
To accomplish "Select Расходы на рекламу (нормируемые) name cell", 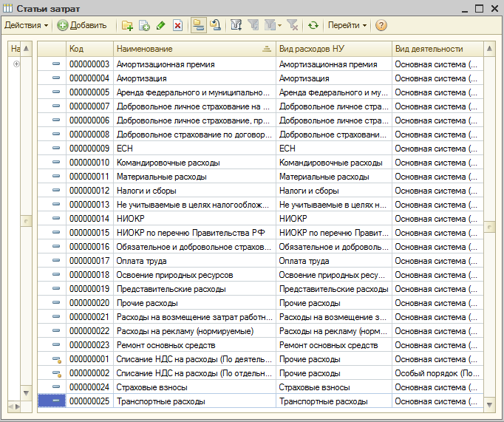I will click(194, 331).
